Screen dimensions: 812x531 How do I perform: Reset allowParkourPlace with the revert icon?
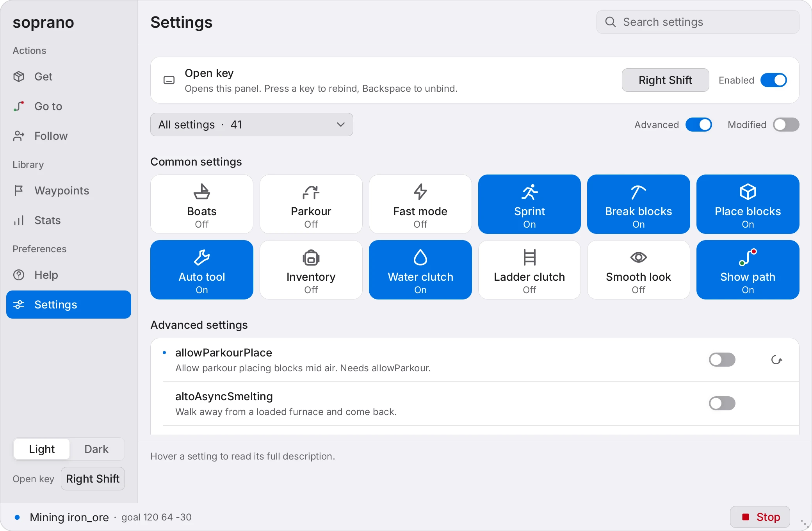coord(777,360)
